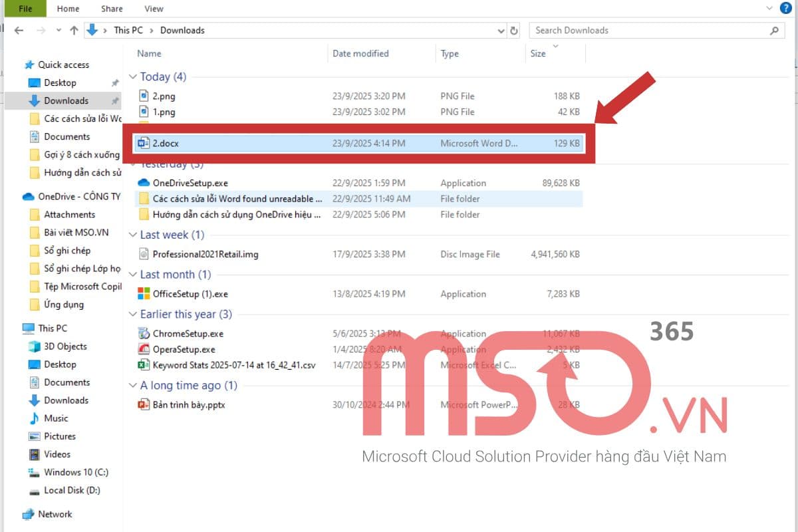This screenshot has width=798, height=532.
Task: Open Videos under This PC
Action: (57, 454)
